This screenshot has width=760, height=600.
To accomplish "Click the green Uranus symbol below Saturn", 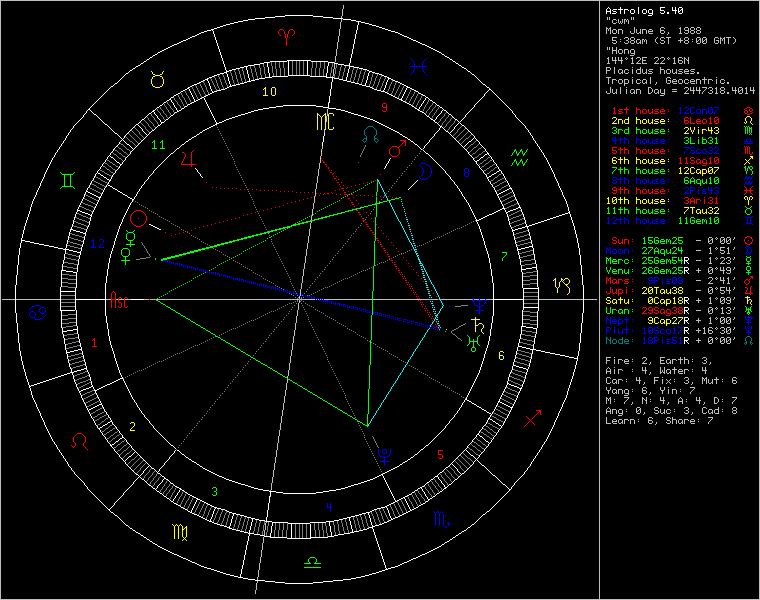I will 473,343.
